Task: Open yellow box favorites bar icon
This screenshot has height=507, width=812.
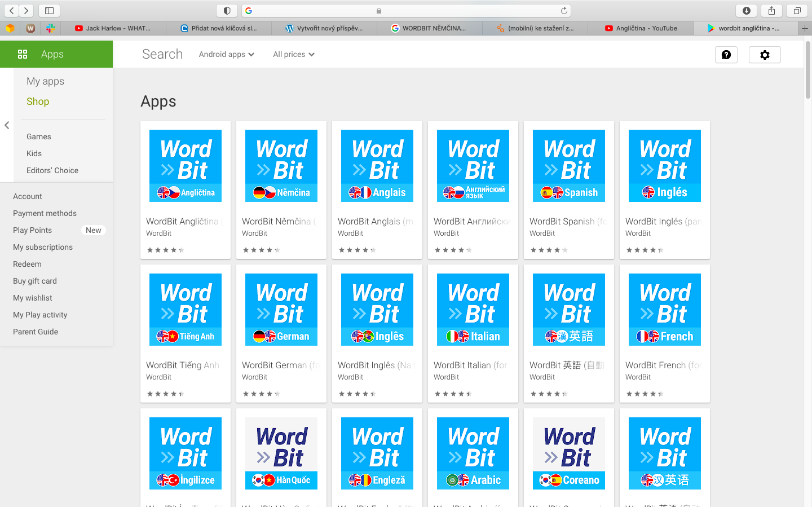Action: point(10,28)
